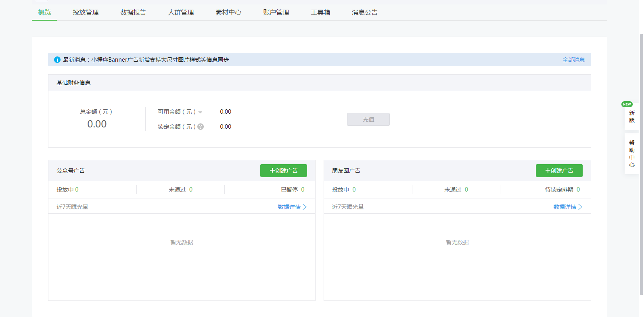The height and width of the screenshot is (317, 644).
Task: View 全部消息 link
Action: pyautogui.click(x=573, y=60)
